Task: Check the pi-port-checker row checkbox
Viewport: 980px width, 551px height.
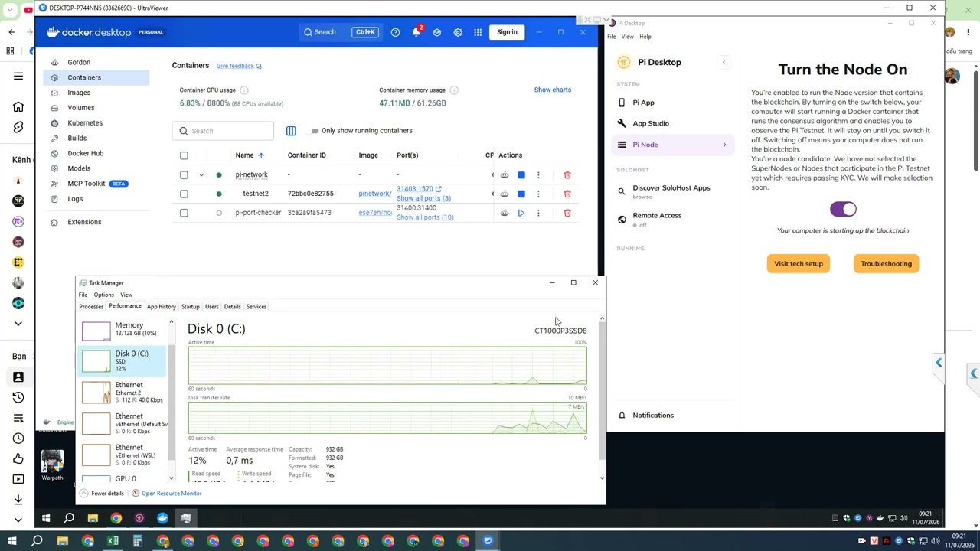Action: tap(184, 213)
